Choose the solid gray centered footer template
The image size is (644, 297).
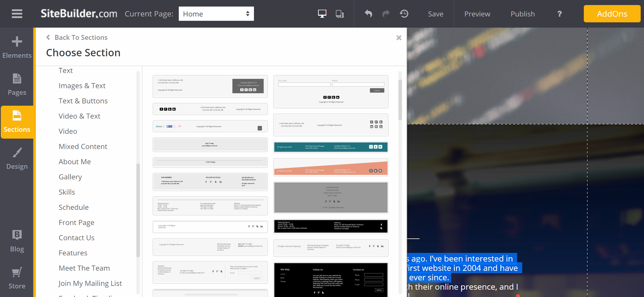(331, 198)
